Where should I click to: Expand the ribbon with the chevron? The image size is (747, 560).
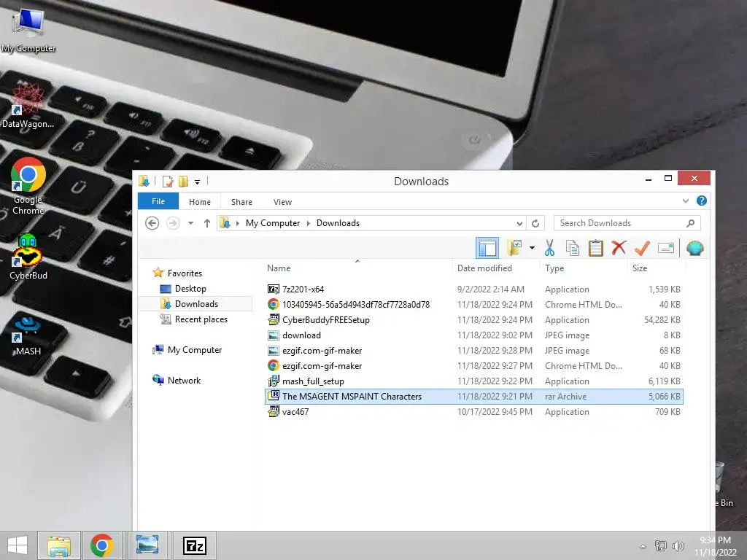686,201
